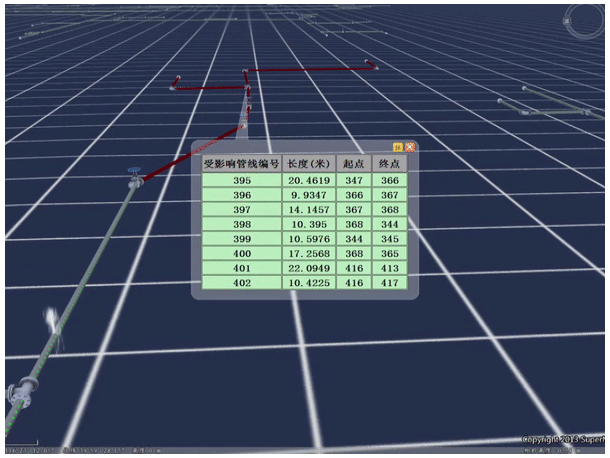Click the length value 20.4619

click(309, 180)
